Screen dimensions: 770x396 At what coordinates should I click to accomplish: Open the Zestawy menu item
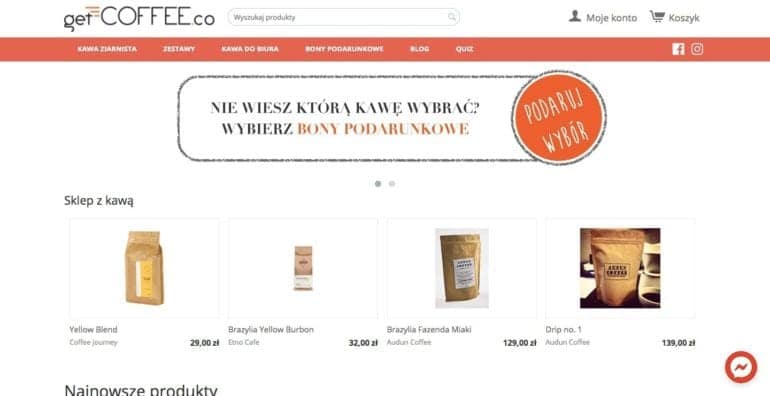179,49
